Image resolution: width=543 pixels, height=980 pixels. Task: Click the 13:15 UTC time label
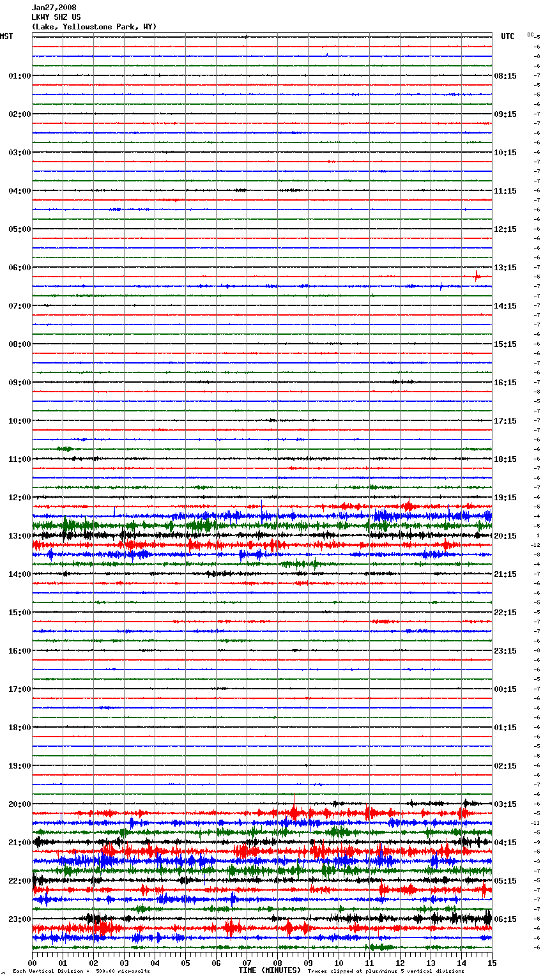505,268
